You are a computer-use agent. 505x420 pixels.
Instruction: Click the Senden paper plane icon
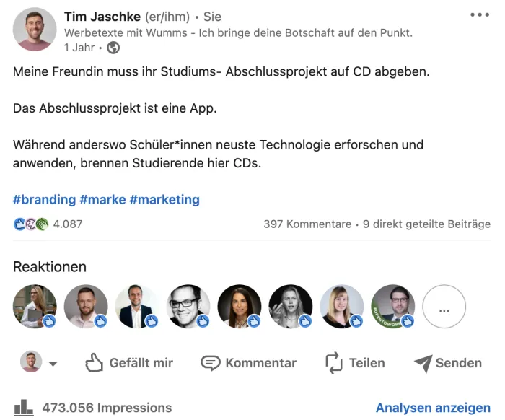423,363
